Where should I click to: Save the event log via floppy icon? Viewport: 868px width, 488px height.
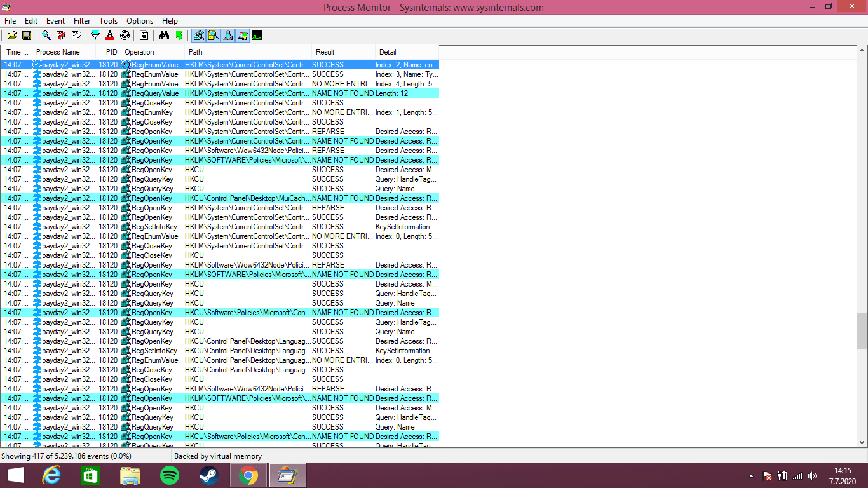pyautogui.click(x=27, y=36)
